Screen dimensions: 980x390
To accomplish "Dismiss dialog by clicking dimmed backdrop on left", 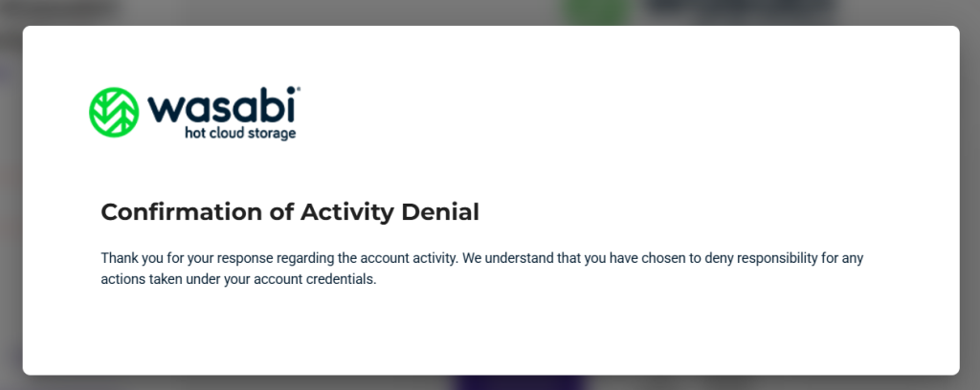I will [11, 200].
